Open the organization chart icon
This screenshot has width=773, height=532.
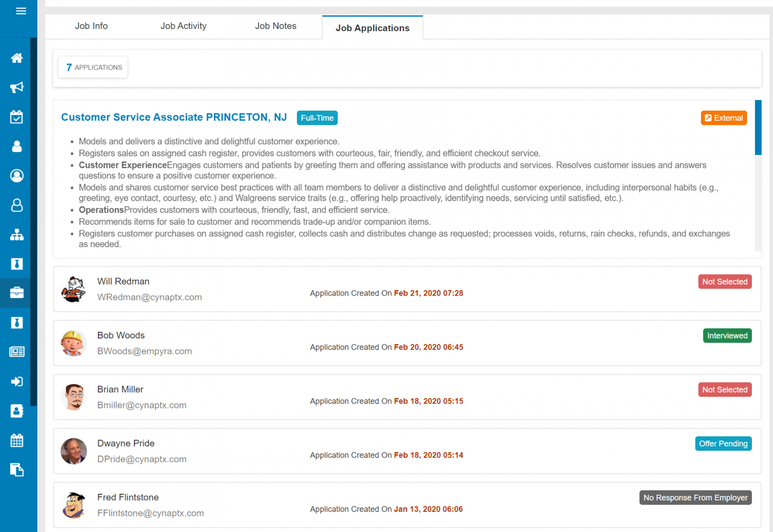click(x=17, y=235)
